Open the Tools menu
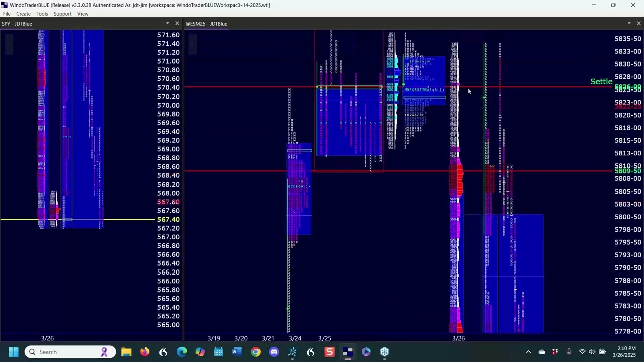Viewport: 644px width, 362px height. point(42,14)
